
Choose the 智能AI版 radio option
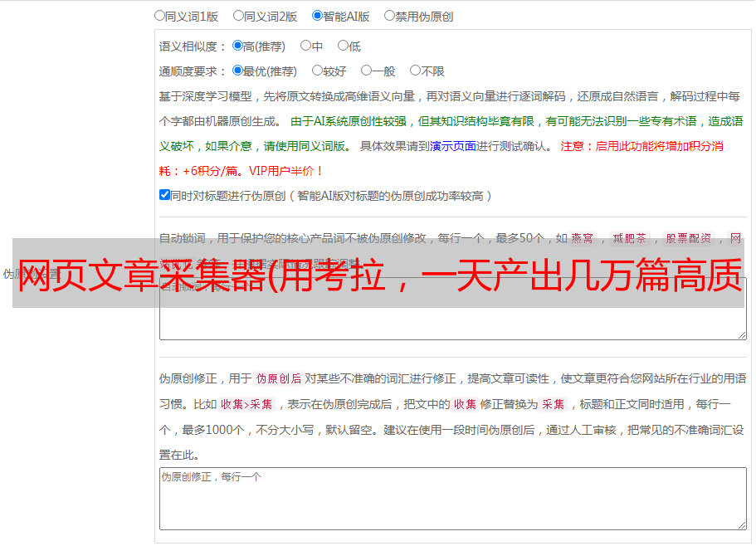coord(317,16)
